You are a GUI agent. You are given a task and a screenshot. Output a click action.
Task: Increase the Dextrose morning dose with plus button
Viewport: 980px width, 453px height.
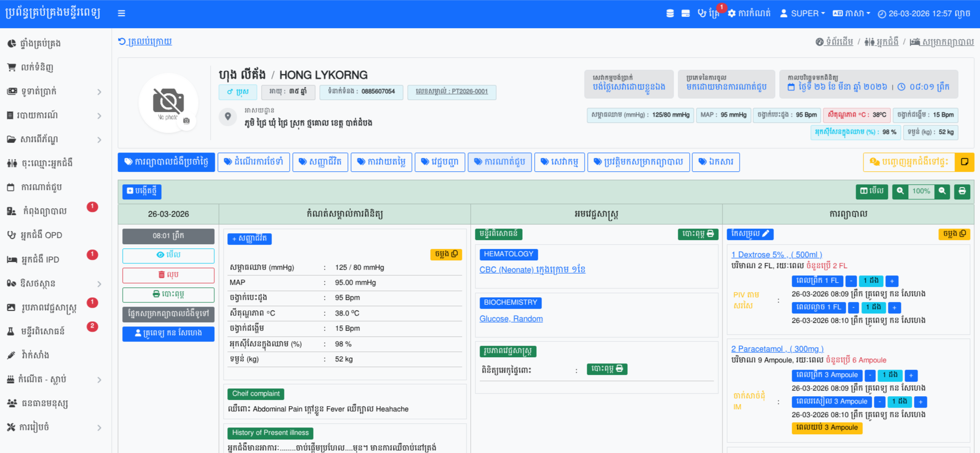(892, 281)
